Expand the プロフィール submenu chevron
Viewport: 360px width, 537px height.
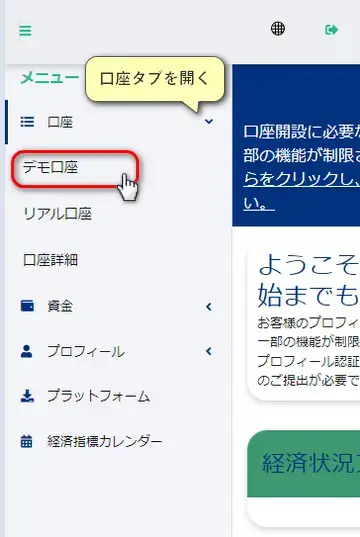pyautogui.click(x=209, y=351)
